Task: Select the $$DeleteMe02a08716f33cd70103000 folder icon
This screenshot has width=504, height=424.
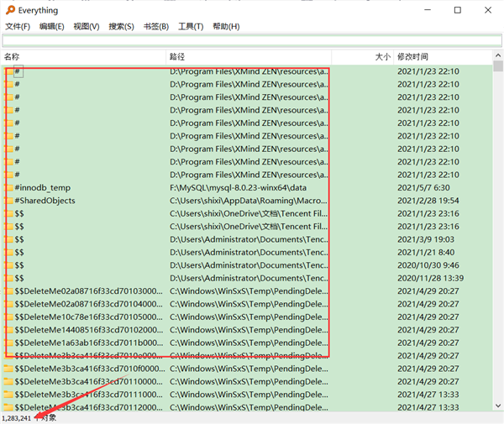Action: (x=8, y=291)
